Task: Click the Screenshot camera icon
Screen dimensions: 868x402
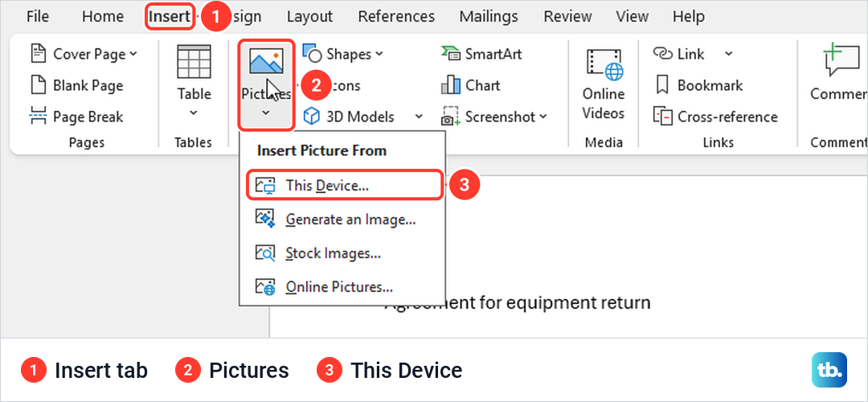Action: pyautogui.click(x=450, y=117)
